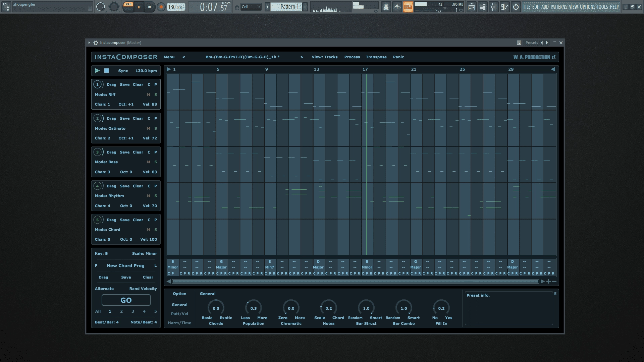Open the ADD menu

545,7
